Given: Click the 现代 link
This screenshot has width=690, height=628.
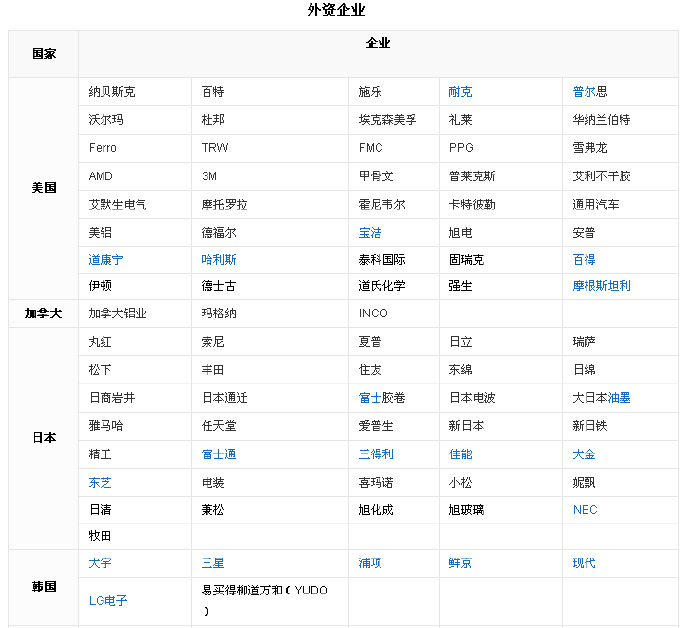Looking at the screenshot, I should pos(584,563).
